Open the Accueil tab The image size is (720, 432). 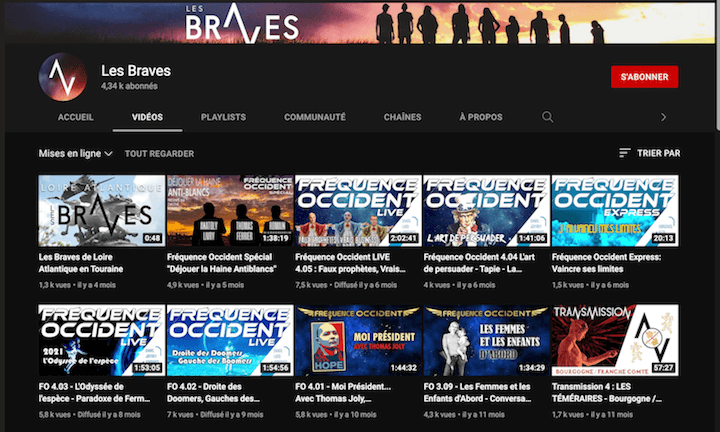[76, 117]
